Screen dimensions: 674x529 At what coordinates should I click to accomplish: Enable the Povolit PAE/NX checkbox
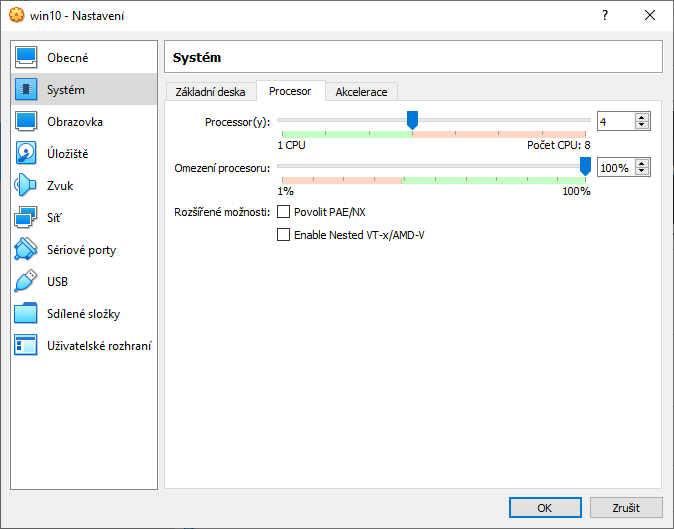283,212
